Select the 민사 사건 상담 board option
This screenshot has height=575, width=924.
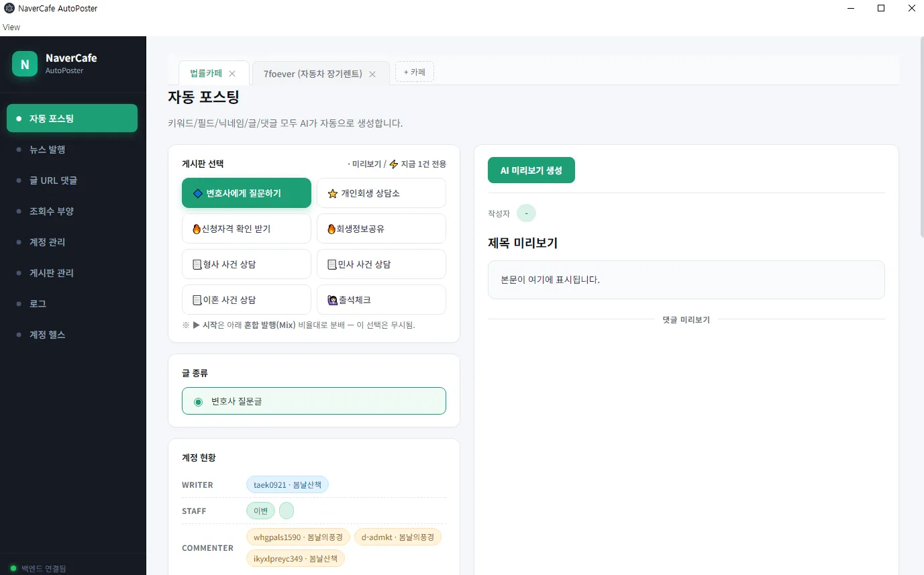381,264
